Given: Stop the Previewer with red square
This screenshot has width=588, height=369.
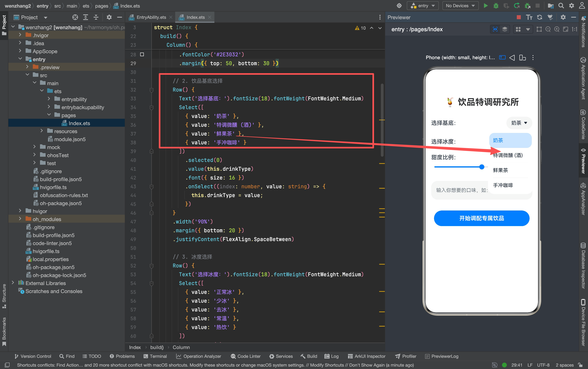Looking at the screenshot, I should 519,17.
